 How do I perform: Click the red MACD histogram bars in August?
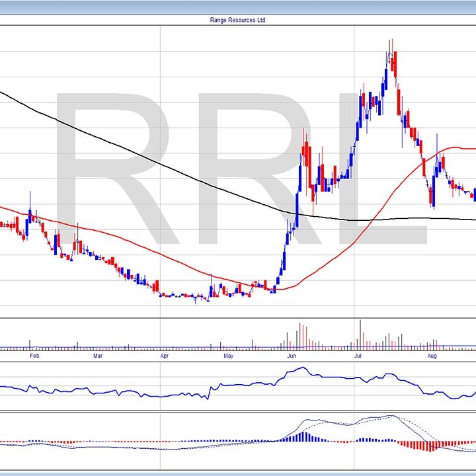(430, 446)
